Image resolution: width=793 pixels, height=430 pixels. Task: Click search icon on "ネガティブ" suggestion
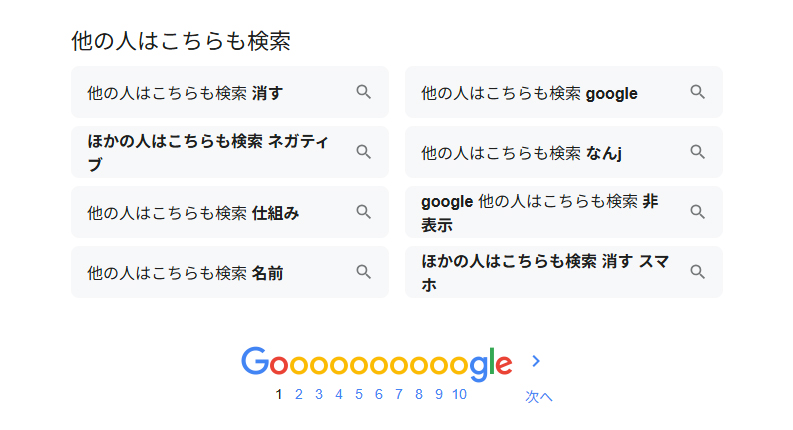pos(363,152)
